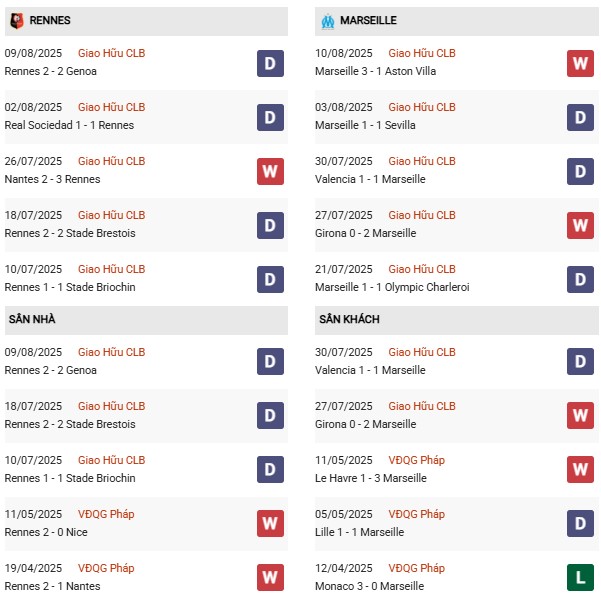Viewport: 601px width, 601px height.
Task: Click the Marseille club logo icon
Action: click(x=327, y=20)
